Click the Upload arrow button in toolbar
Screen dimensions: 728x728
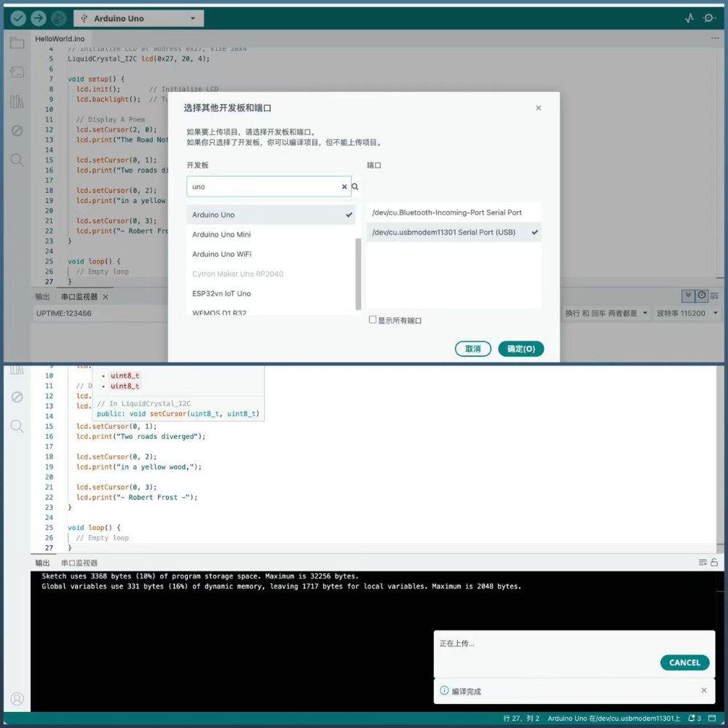pos(39,18)
